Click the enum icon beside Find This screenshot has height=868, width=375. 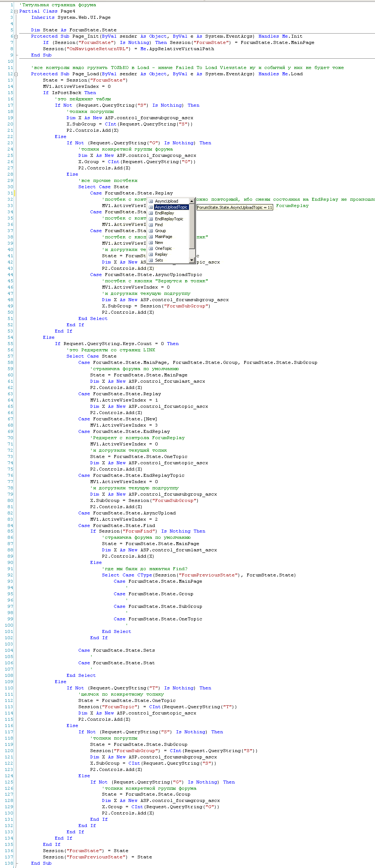click(x=151, y=225)
